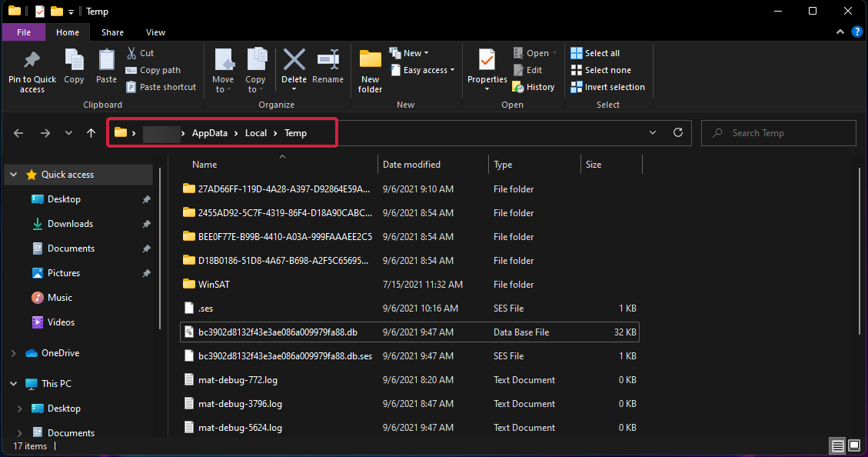Expand the OneDrive node
868x457 pixels.
[x=14, y=353]
